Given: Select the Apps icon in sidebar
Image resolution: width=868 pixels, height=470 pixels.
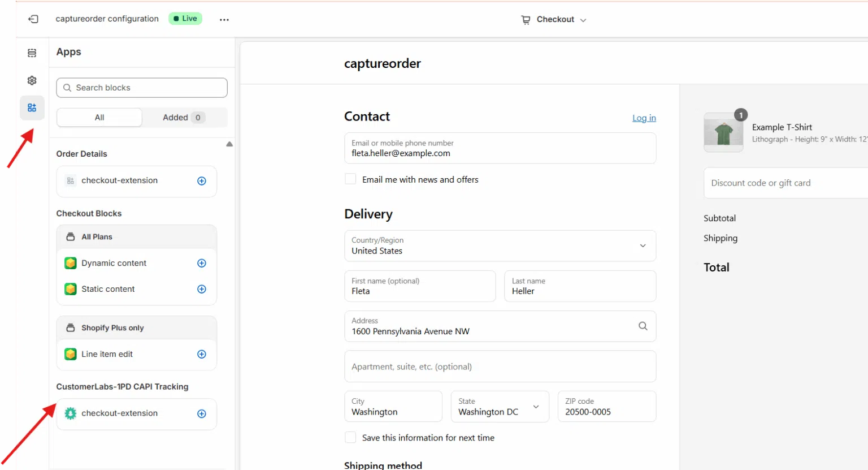Looking at the screenshot, I should click(32, 107).
